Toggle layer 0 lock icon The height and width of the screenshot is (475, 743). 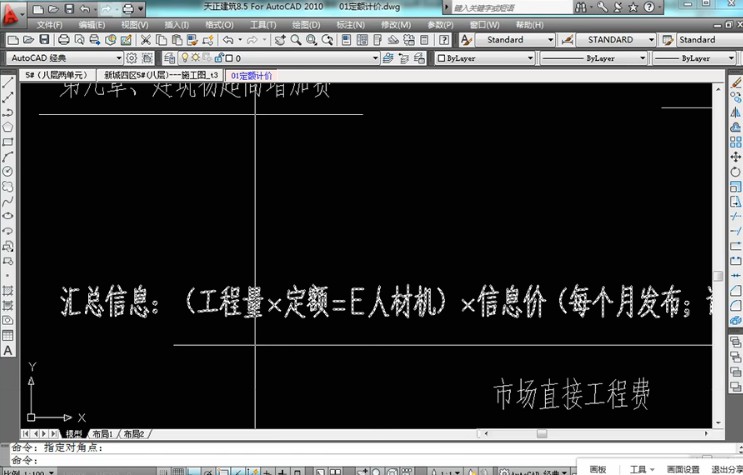pos(218,59)
